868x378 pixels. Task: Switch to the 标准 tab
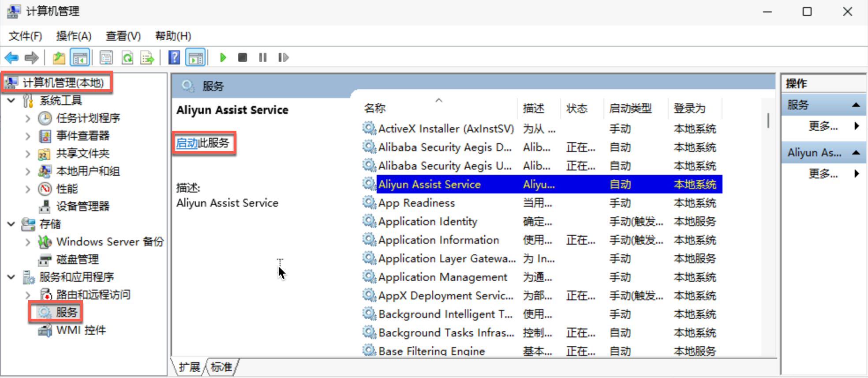click(x=221, y=367)
